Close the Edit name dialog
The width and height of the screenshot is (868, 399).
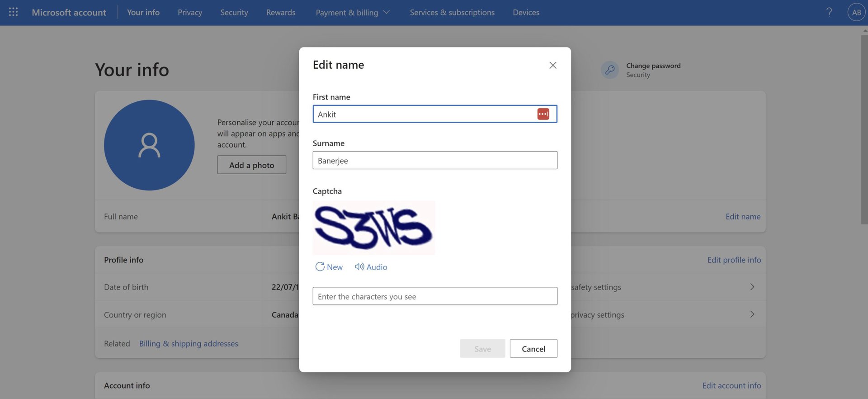552,66
